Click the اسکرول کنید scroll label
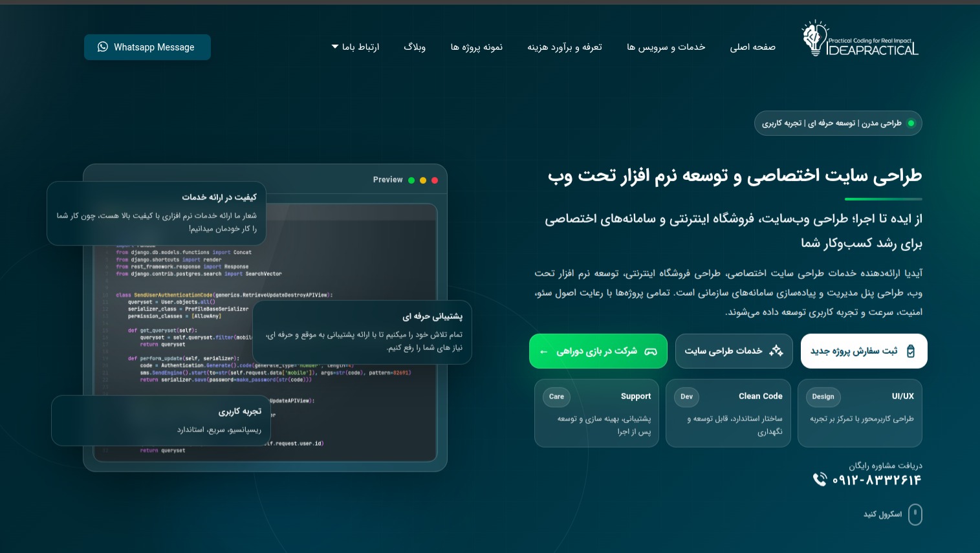Image resolution: width=980 pixels, height=553 pixels. click(882, 515)
